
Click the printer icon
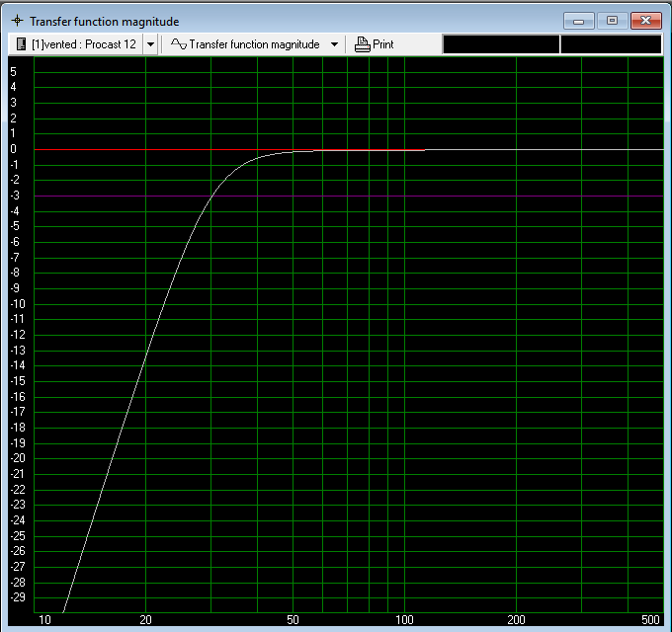362,44
